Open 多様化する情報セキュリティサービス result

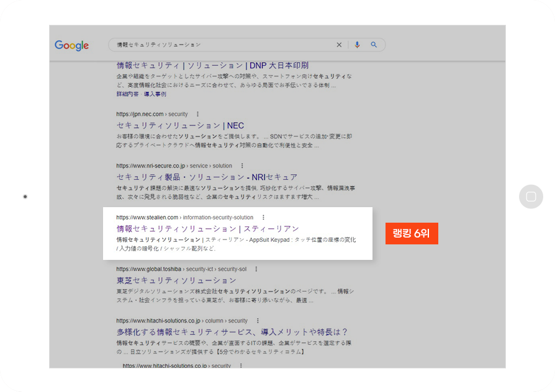click(232, 332)
